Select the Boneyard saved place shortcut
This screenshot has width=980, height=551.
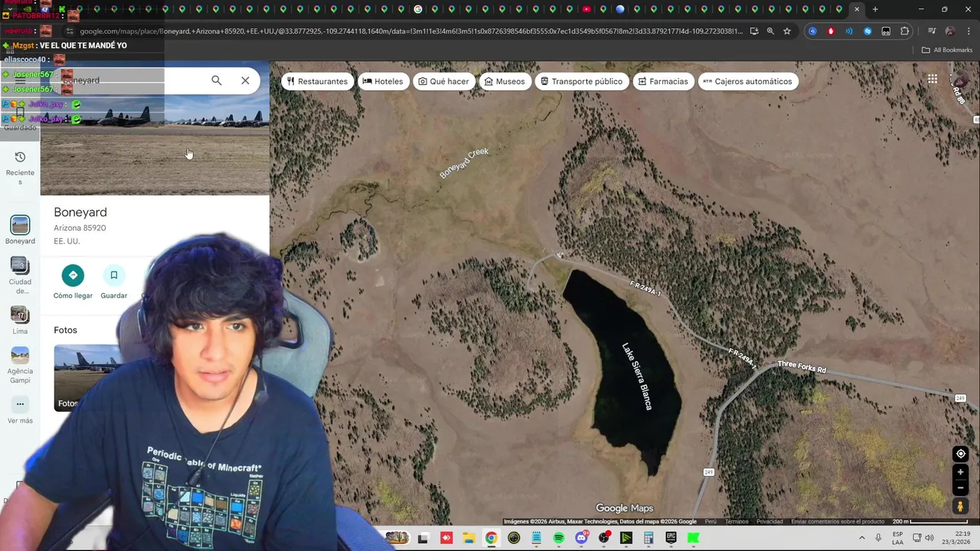point(20,230)
